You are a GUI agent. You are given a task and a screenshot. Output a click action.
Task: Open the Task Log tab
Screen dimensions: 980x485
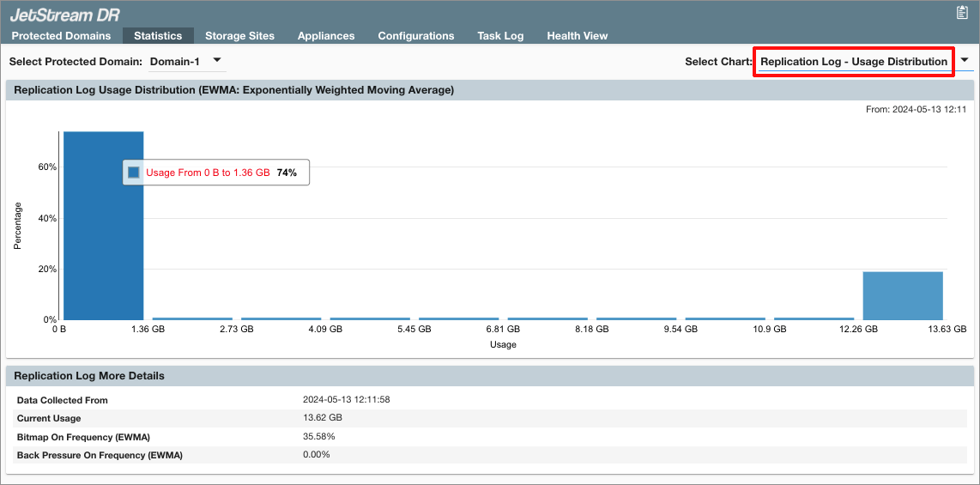(500, 36)
